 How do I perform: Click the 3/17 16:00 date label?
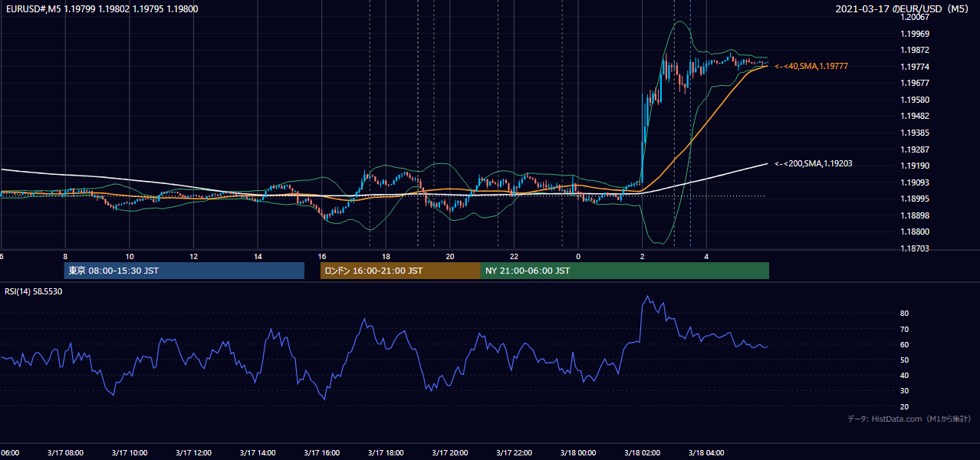coord(322,453)
